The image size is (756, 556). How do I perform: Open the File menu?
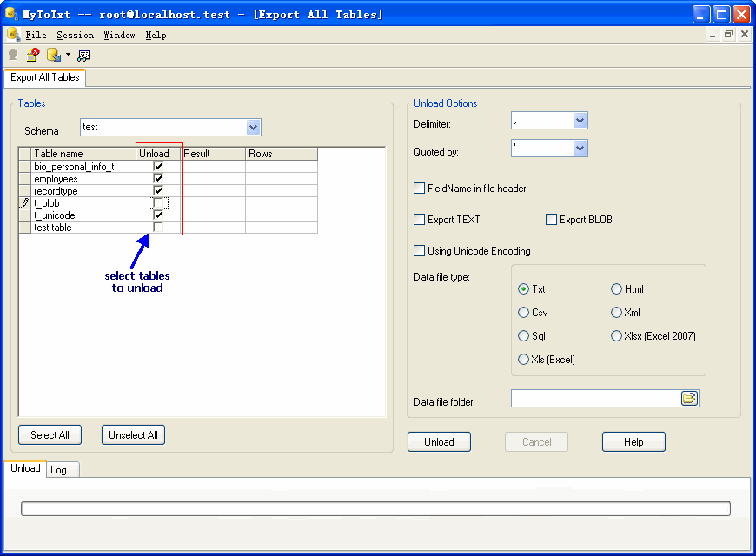[x=36, y=36]
